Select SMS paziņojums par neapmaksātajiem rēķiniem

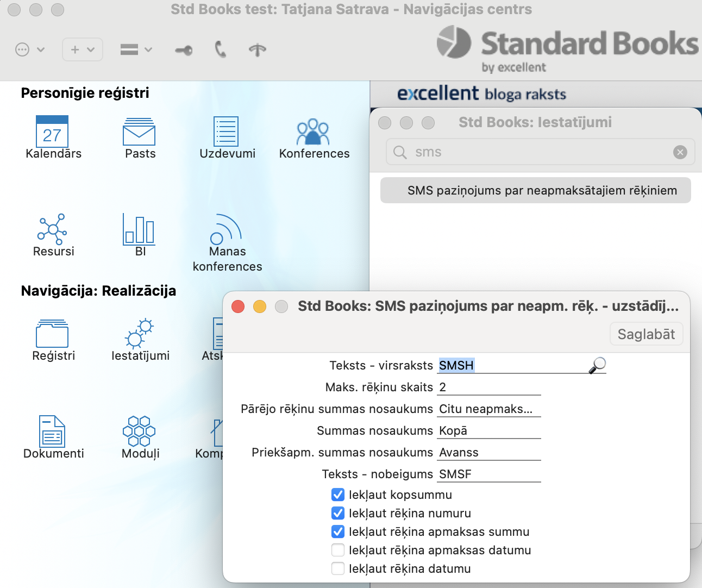coord(535,190)
